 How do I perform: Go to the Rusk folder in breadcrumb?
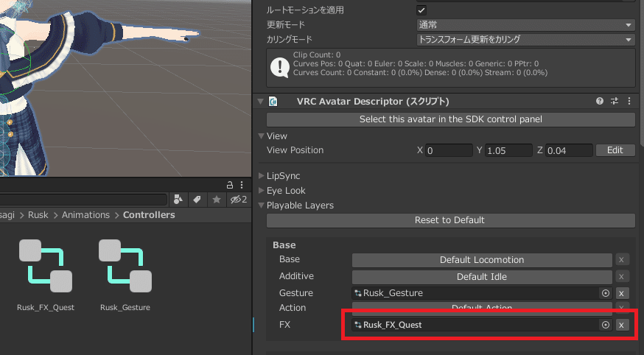(x=38, y=215)
